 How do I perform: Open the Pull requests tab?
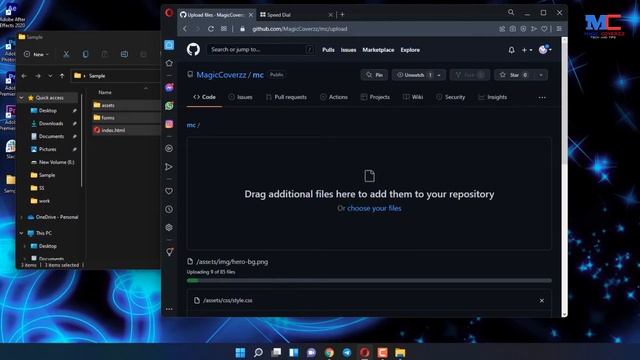(286, 97)
